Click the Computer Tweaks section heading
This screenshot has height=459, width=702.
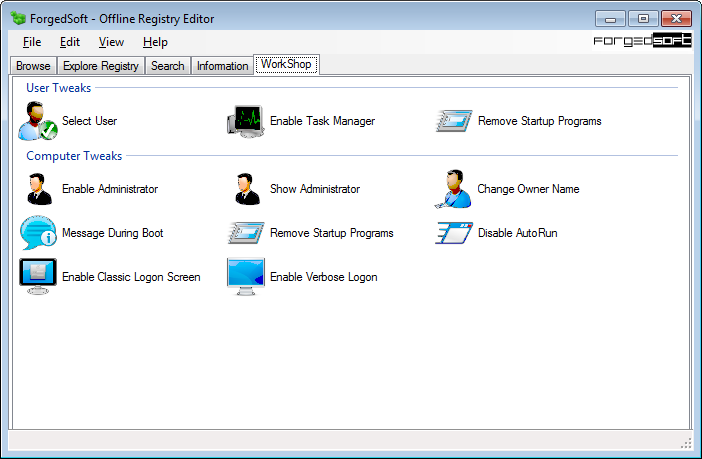[74, 156]
